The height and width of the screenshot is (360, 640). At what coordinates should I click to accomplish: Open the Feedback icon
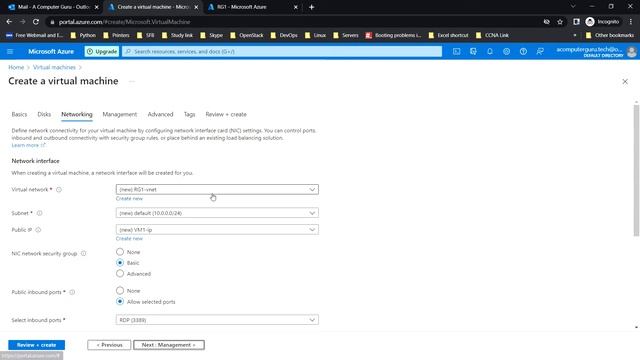pyautogui.click(x=540, y=51)
